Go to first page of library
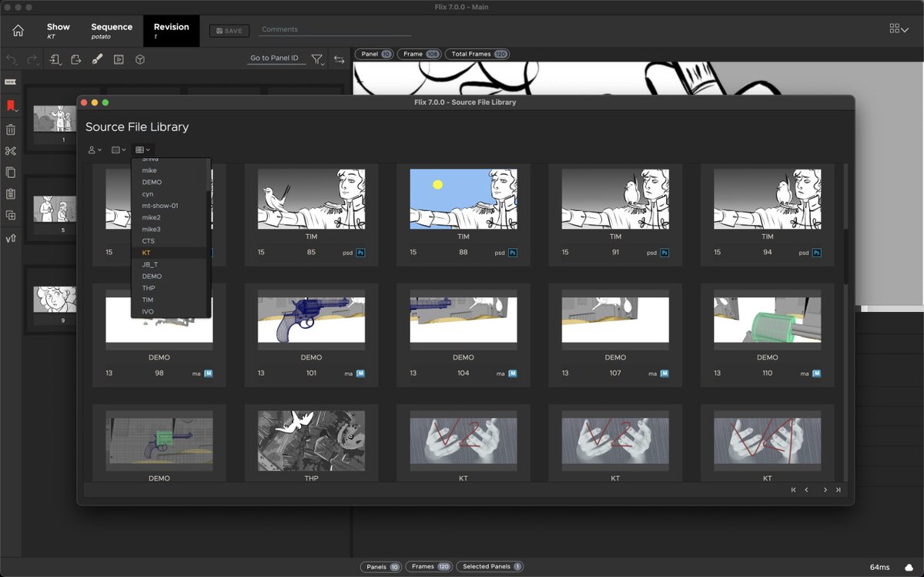Viewport: 924px width, 577px height. tap(793, 490)
